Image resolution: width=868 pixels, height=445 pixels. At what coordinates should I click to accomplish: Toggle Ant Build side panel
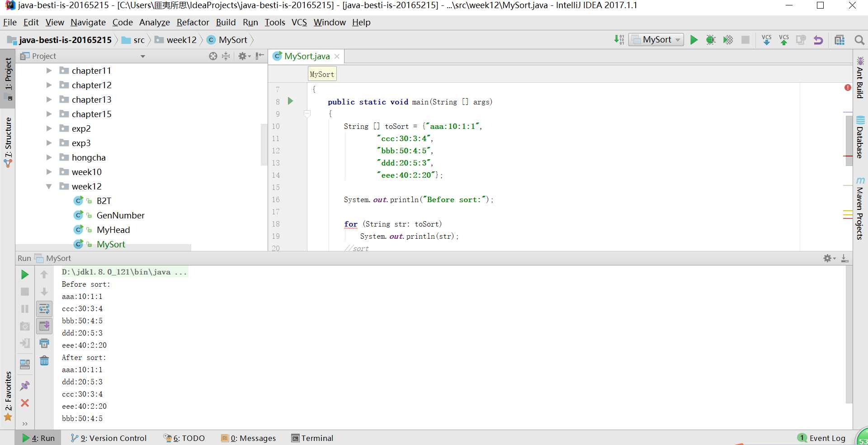coord(860,77)
